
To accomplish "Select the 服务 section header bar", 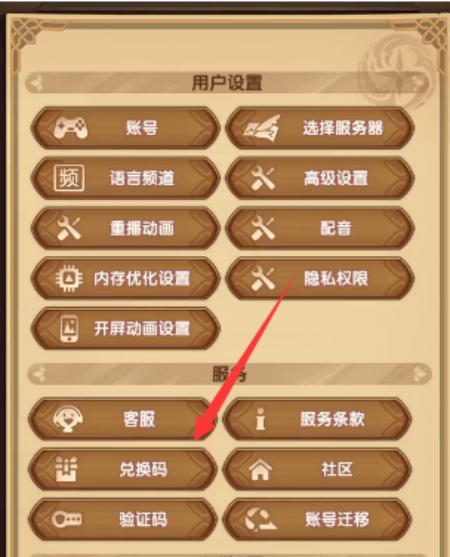I will point(229,374).
